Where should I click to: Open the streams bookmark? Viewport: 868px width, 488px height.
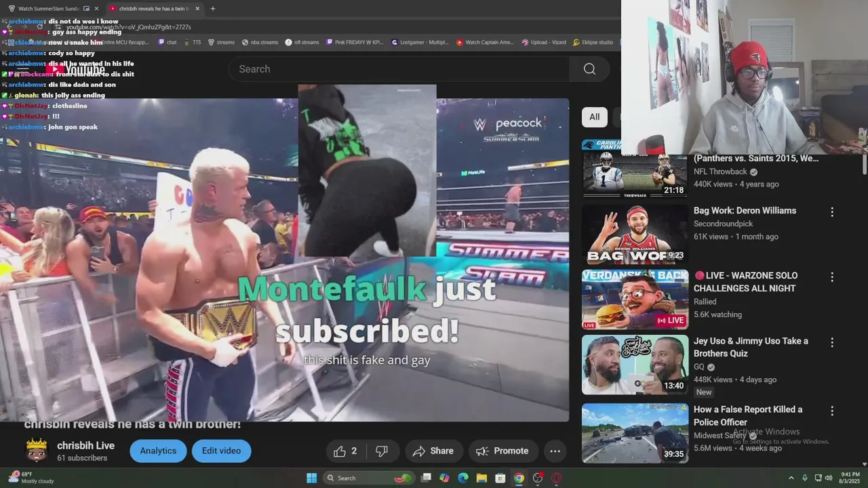pos(221,42)
